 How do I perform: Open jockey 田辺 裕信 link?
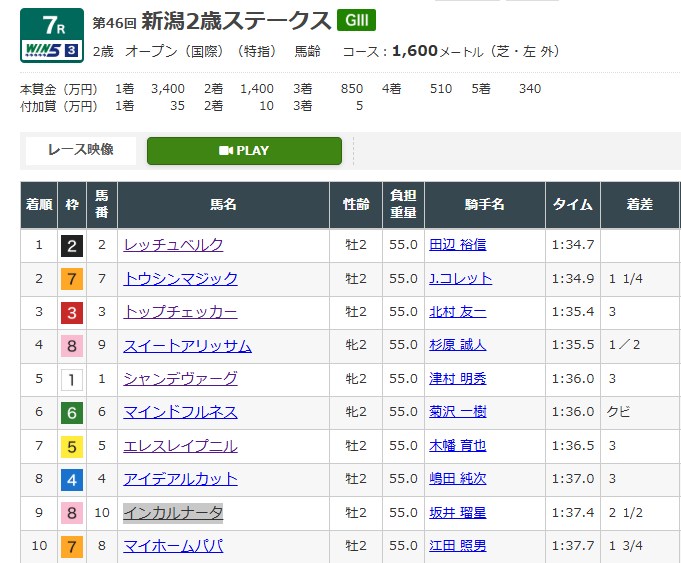[458, 245]
